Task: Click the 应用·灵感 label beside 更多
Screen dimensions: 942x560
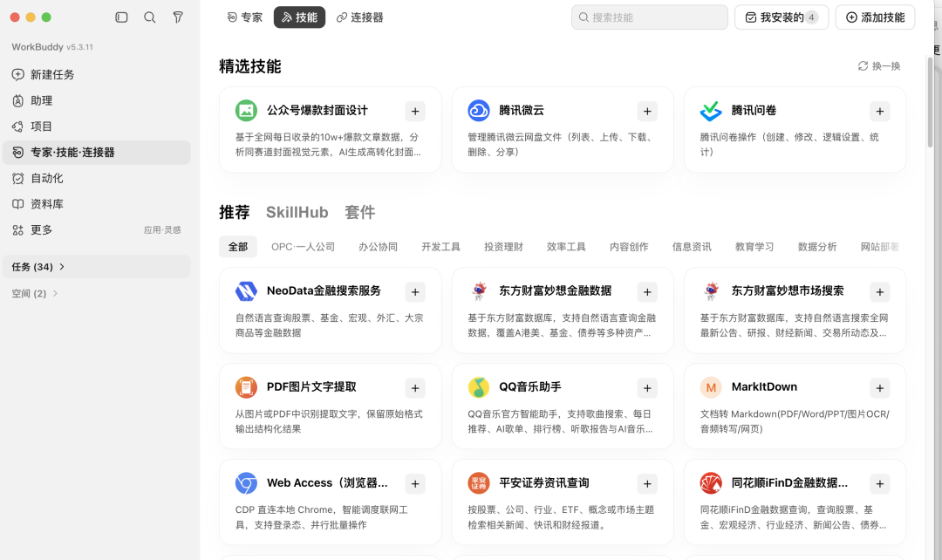Action: pos(162,230)
